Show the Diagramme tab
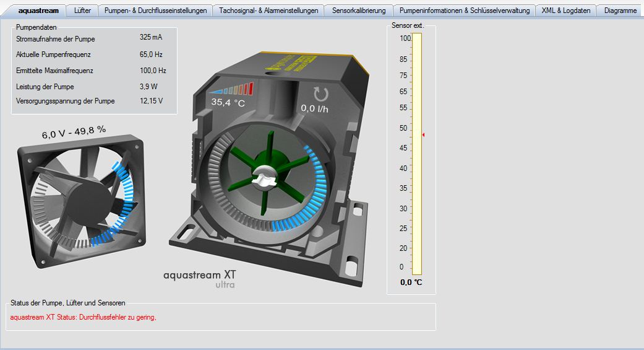 pos(620,11)
